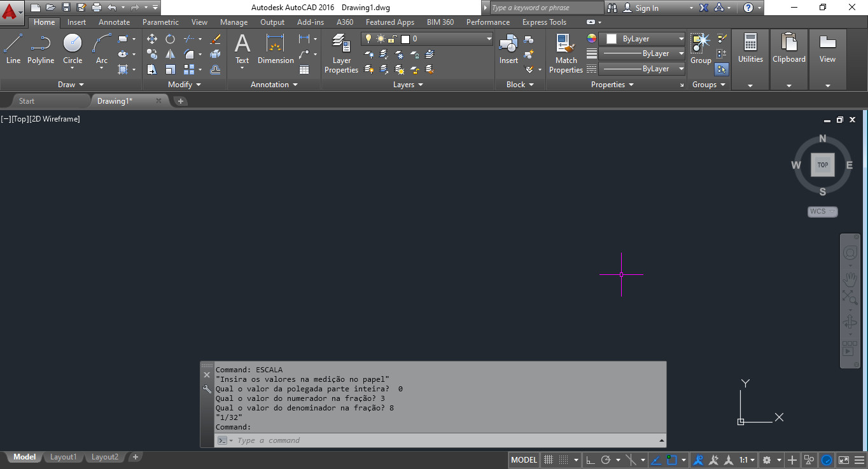Screen dimensions: 868x469
Task: Open the annotation scale 1:1 dropdown
Action: [748, 459]
